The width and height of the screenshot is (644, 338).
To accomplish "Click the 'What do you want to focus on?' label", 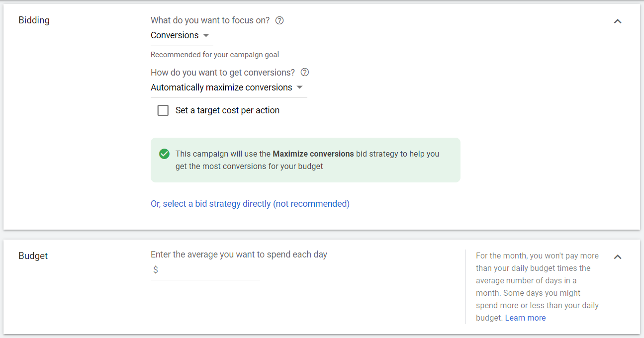I will pos(210,20).
